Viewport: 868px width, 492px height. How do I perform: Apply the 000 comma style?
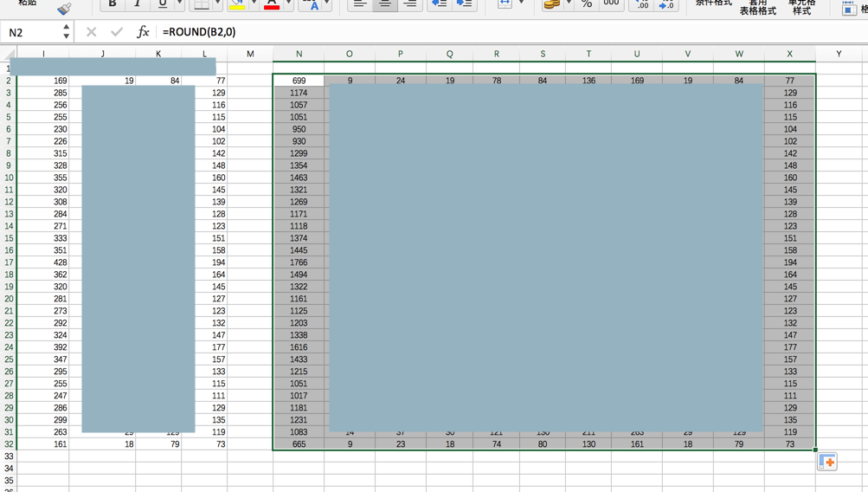coord(611,3)
